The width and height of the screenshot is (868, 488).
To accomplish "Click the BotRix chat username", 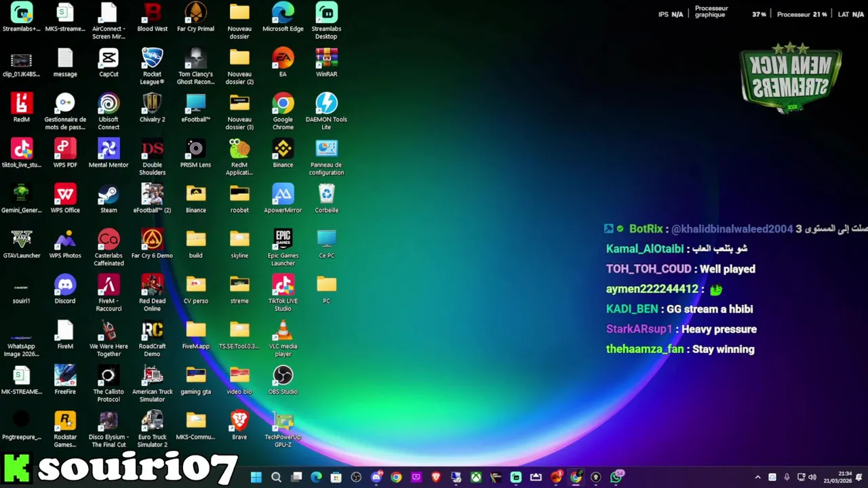I will tap(646, 229).
